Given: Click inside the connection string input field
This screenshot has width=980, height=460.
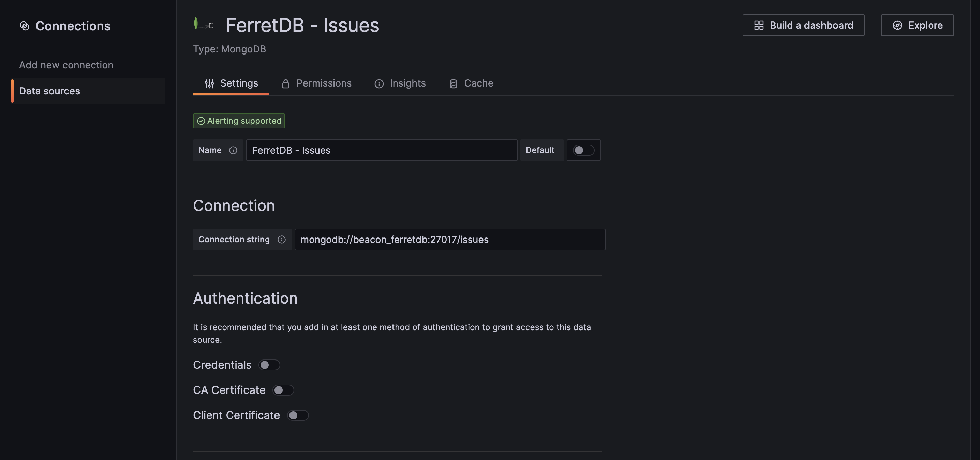Looking at the screenshot, I should [x=450, y=240].
